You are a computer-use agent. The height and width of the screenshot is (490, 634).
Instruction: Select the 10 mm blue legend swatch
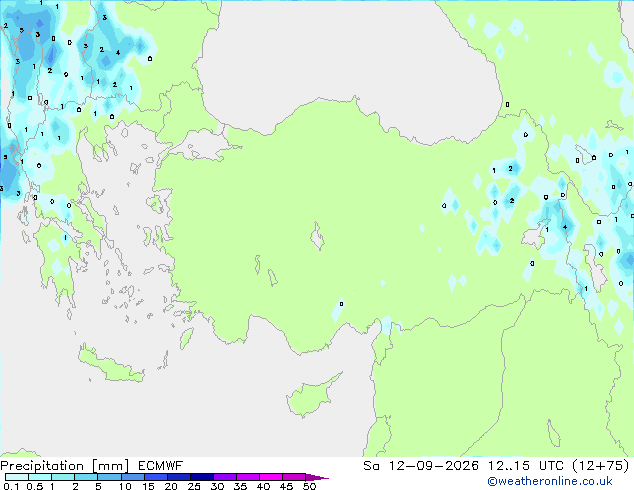pyautogui.click(x=133, y=477)
